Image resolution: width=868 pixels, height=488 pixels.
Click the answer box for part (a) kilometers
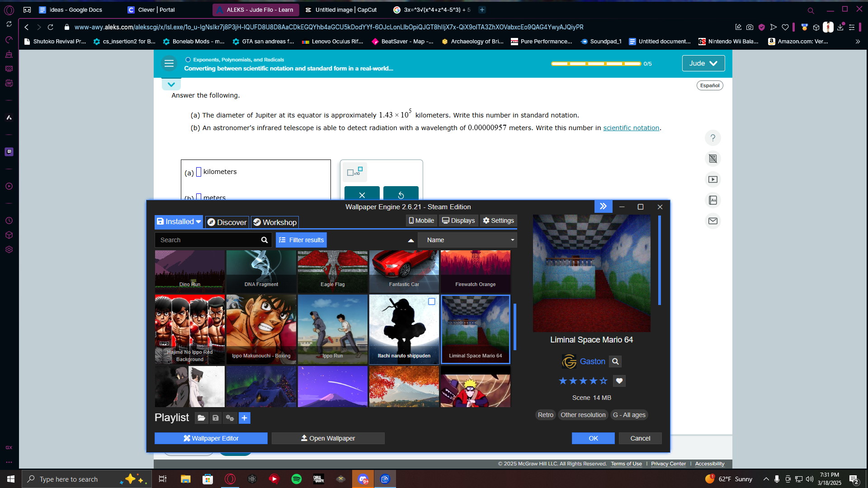(198, 172)
